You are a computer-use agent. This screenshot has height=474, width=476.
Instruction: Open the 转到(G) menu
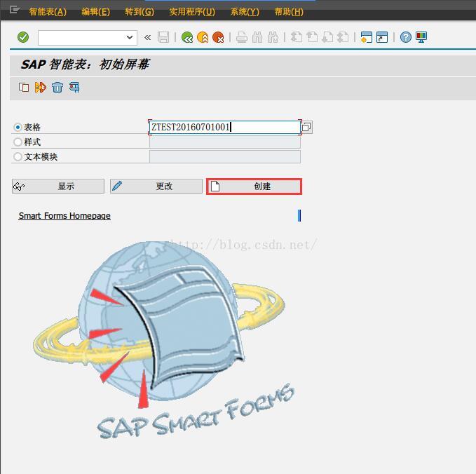140,12
